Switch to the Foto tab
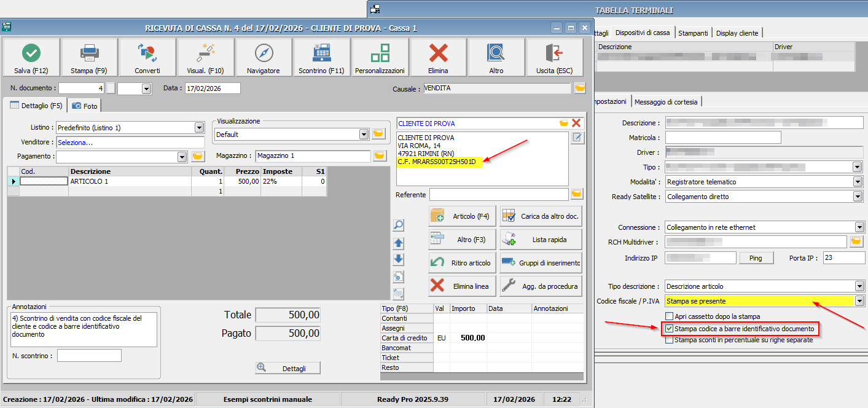Screen dimensions: 868x408 pos(85,106)
